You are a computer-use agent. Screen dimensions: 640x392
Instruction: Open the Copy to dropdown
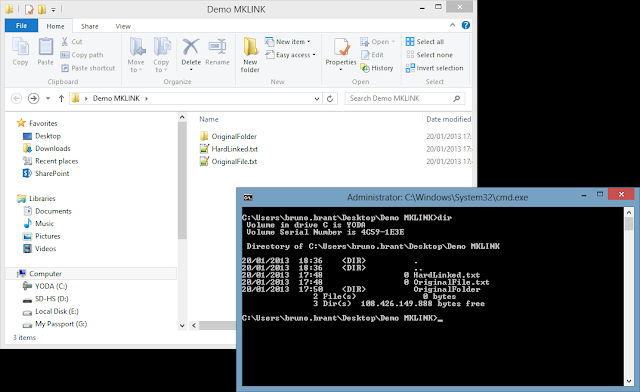pyautogui.click(x=161, y=55)
